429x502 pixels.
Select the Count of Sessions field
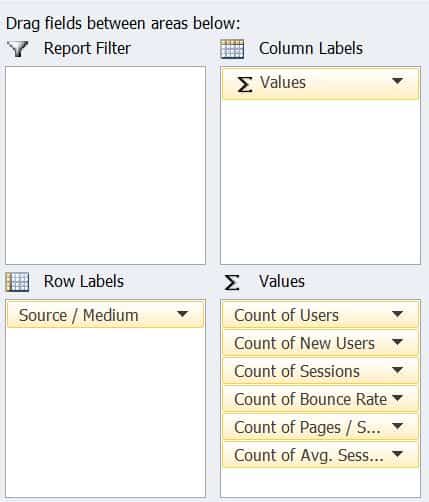320,370
